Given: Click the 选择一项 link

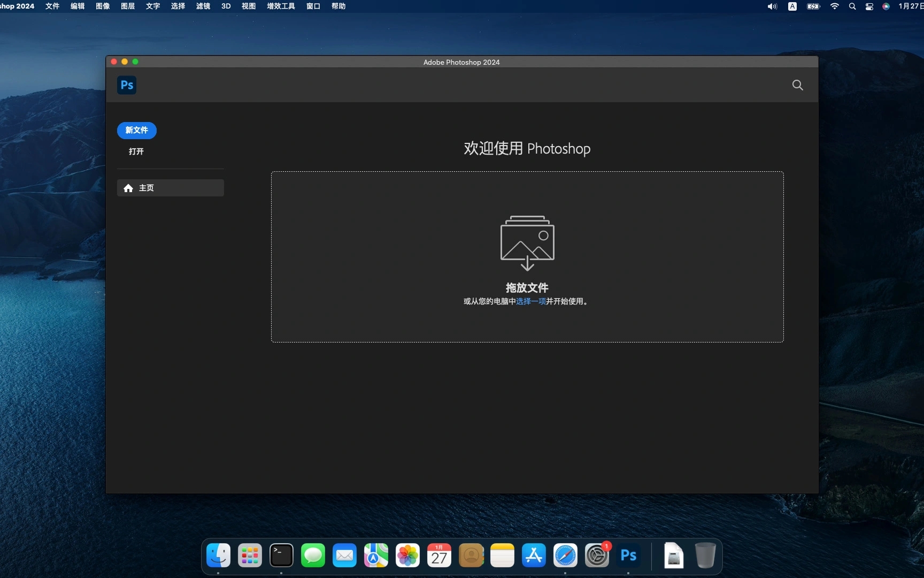Looking at the screenshot, I should [531, 301].
